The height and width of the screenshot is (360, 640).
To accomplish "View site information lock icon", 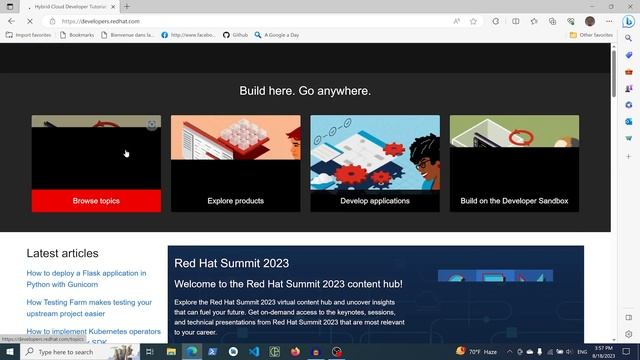I will [52, 21].
